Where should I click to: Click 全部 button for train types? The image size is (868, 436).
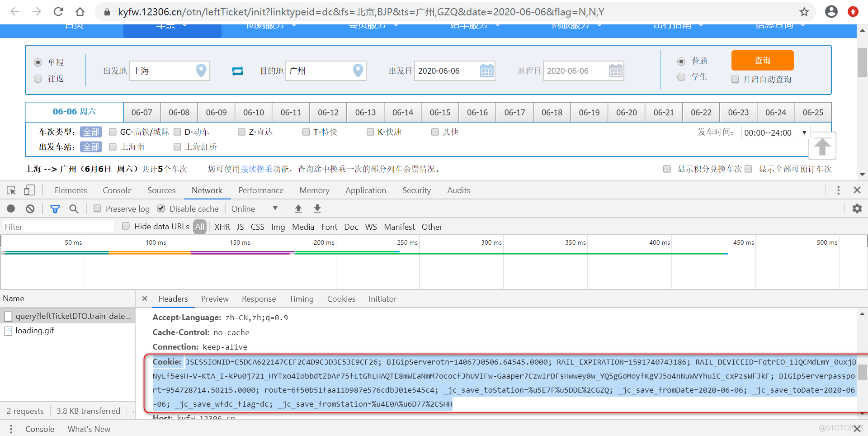click(x=91, y=132)
